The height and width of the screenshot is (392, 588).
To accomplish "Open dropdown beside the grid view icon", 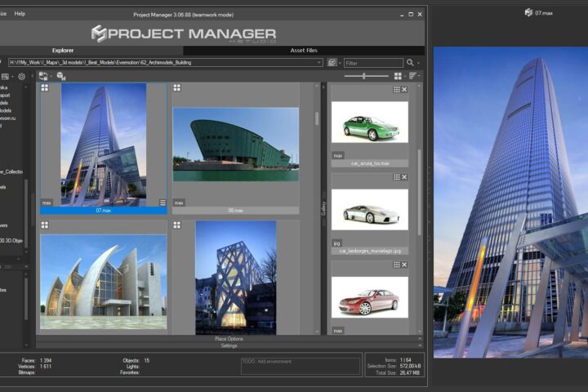I will coord(404,77).
